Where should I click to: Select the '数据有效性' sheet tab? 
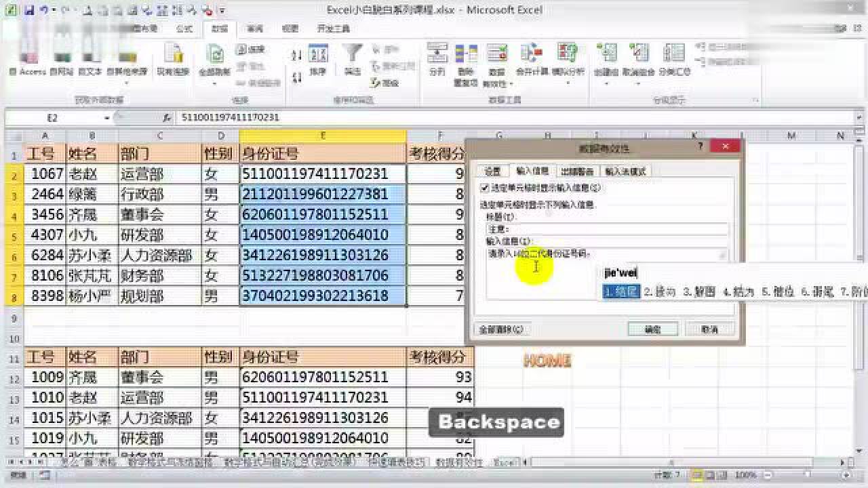(x=459, y=462)
